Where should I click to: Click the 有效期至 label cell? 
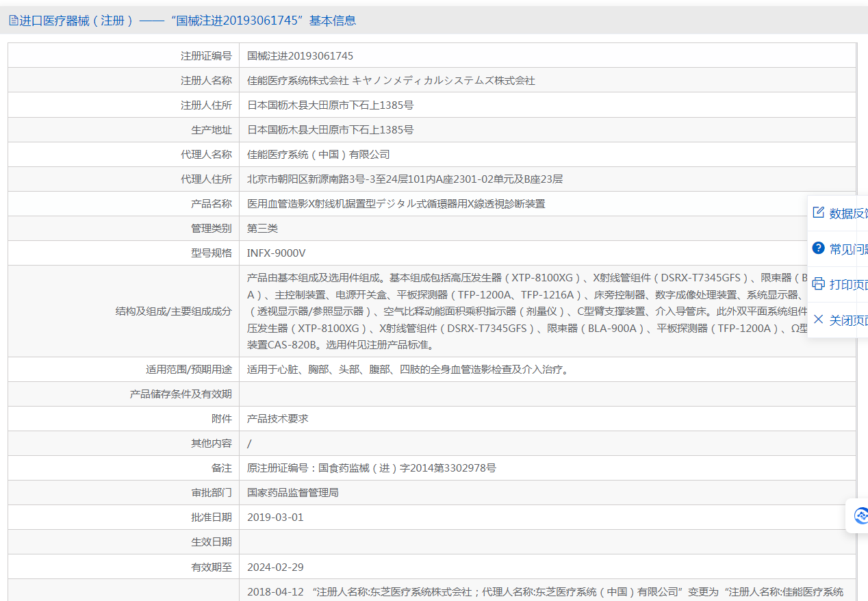tap(123, 566)
